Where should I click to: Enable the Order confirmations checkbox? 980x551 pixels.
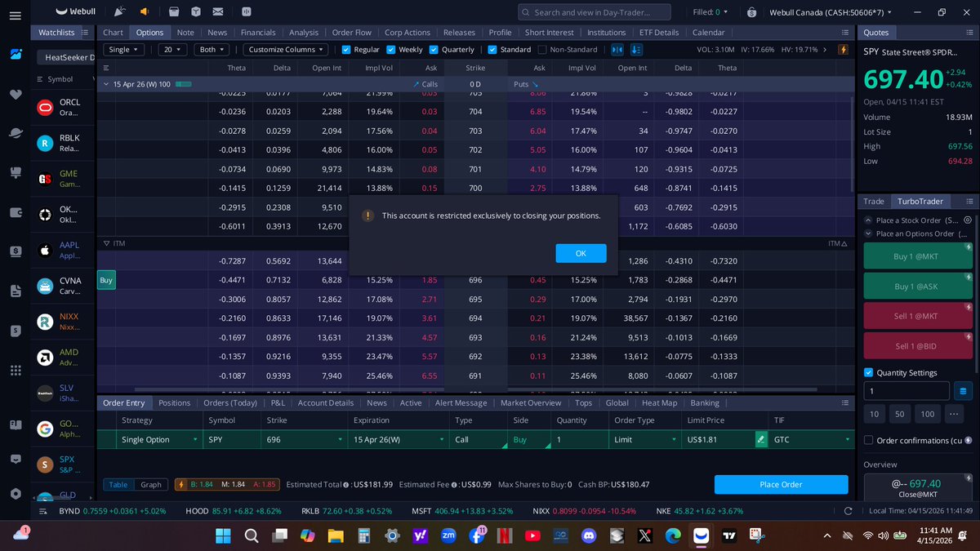click(868, 440)
